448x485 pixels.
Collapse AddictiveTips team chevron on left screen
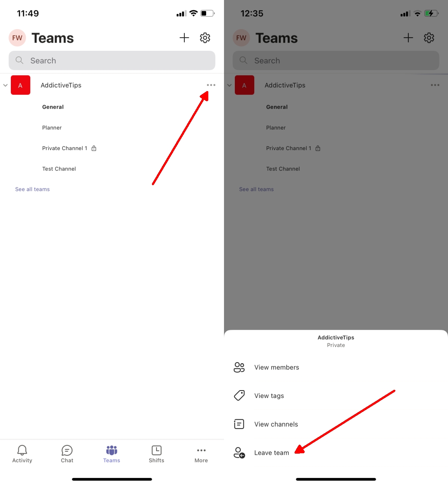5,85
